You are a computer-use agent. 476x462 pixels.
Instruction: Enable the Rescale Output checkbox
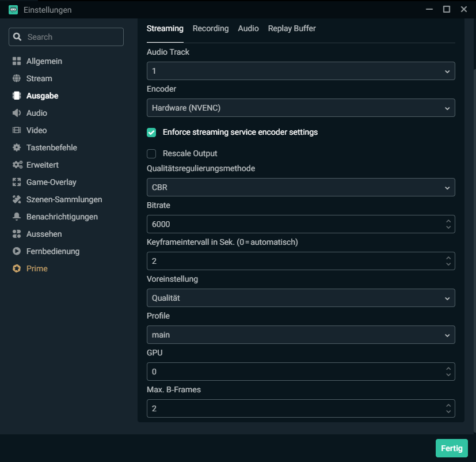(x=152, y=154)
